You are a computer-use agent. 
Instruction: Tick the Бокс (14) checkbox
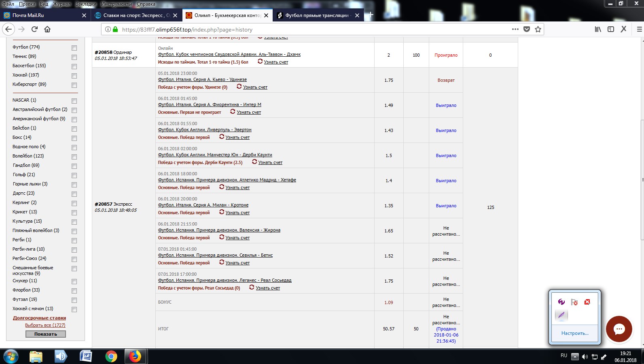(x=74, y=138)
